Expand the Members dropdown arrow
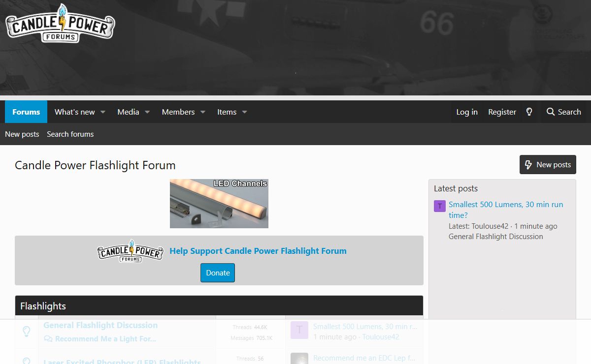This screenshot has width=591, height=364. (202, 112)
